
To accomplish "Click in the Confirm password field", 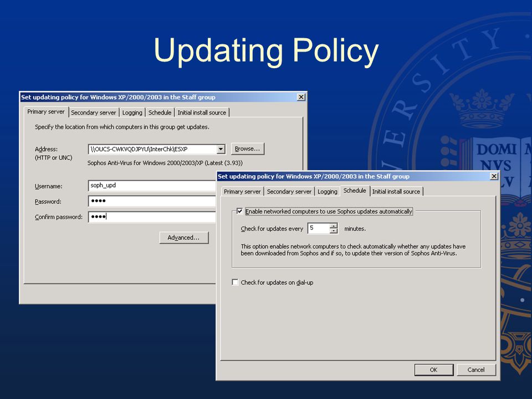I will (x=152, y=217).
